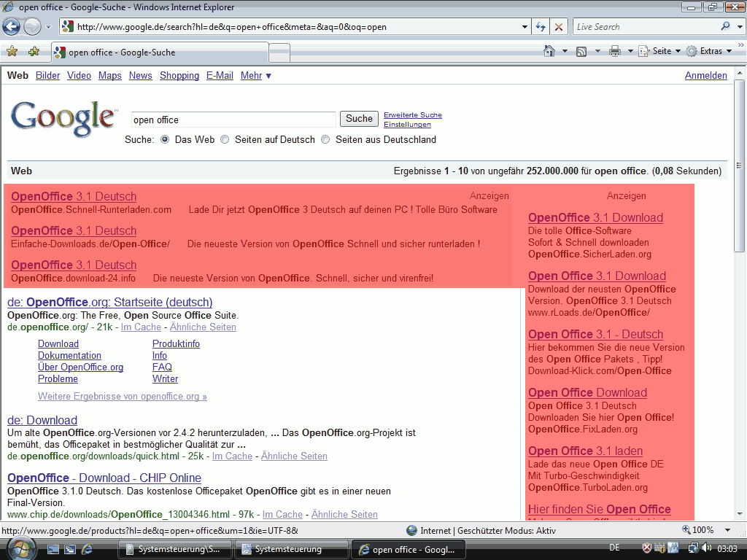Open the zoom level dropdown at 100%

(727, 530)
